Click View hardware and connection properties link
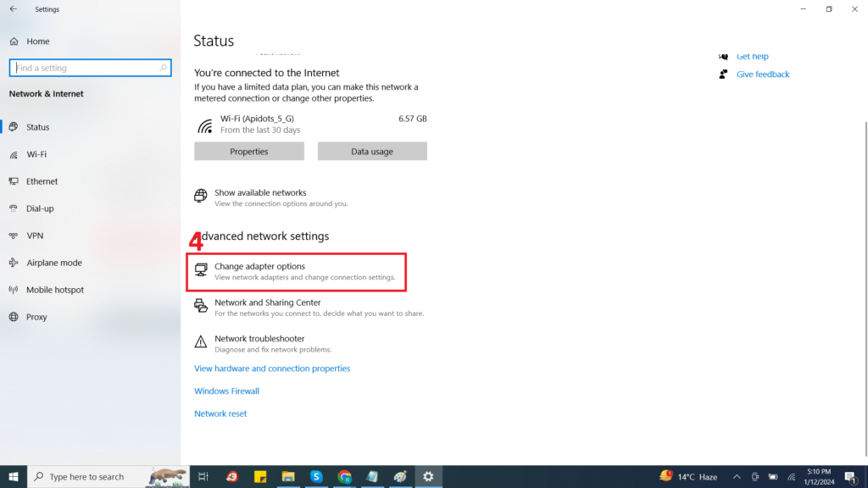 (272, 369)
